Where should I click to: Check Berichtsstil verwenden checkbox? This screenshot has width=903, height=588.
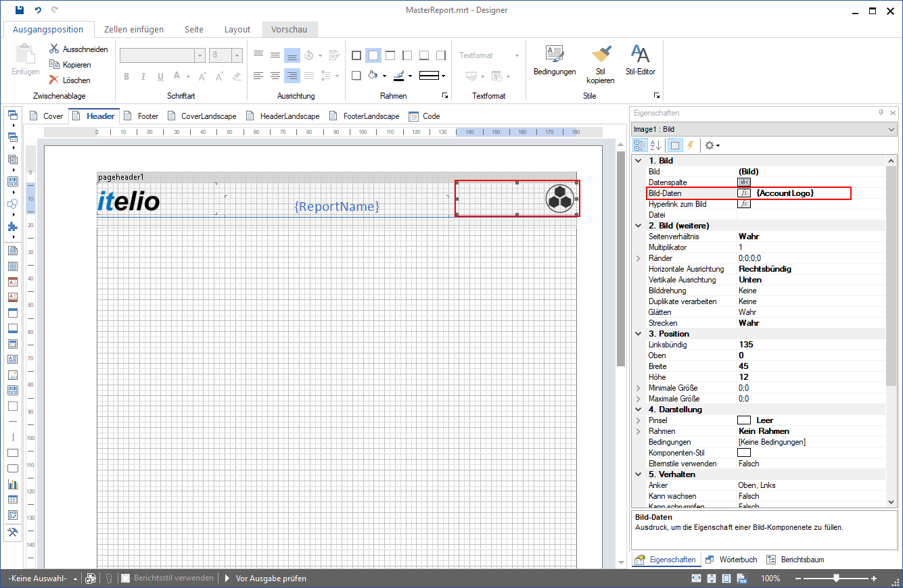[x=125, y=578]
